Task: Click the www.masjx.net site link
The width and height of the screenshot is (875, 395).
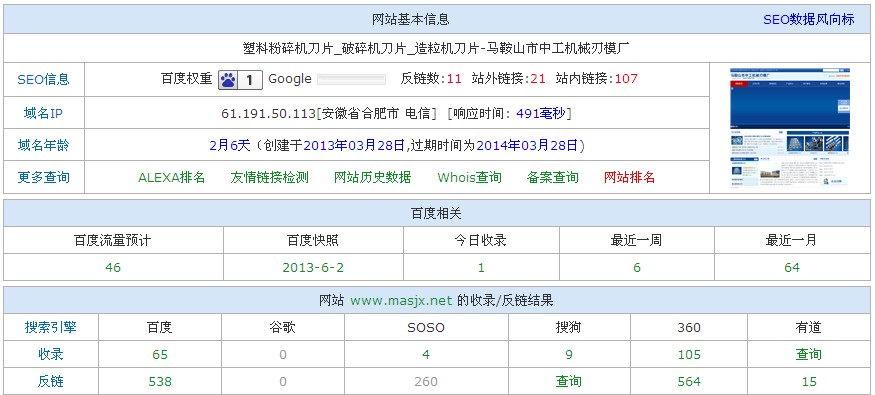Action: pos(401,300)
